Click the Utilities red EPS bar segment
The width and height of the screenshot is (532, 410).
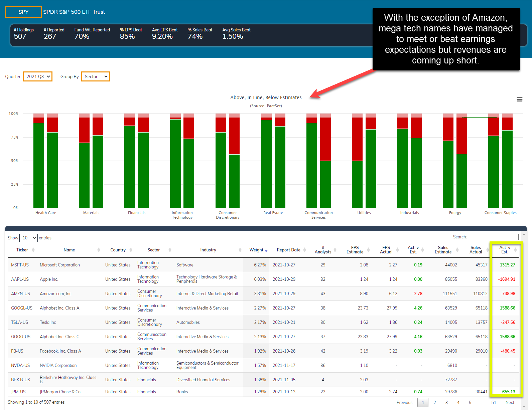tap(357, 139)
